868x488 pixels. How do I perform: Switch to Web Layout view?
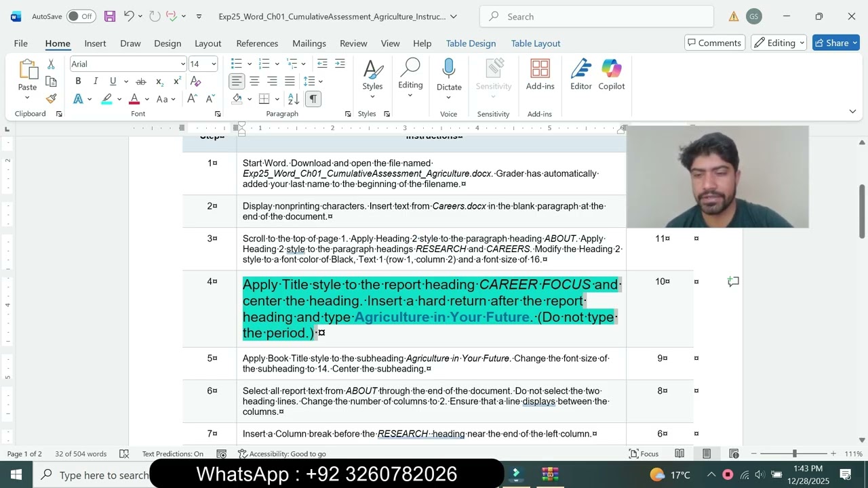(734, 453)
